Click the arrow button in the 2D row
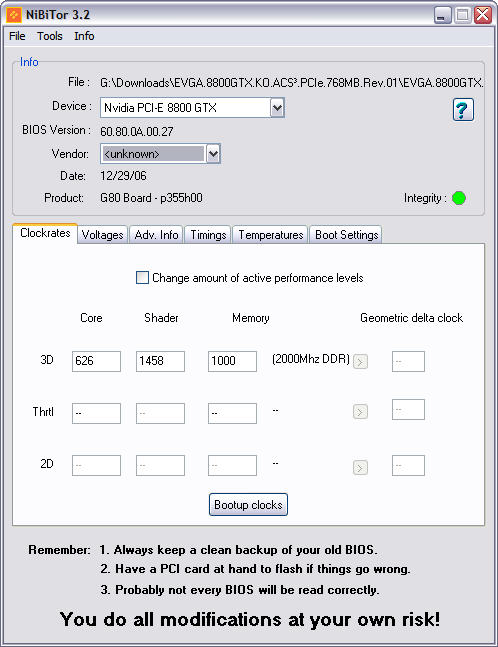 click(360, 468)
